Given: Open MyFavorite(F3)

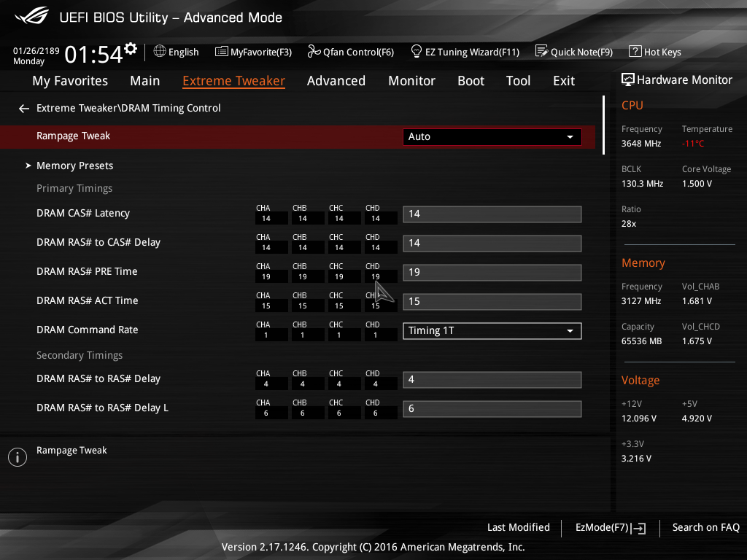Looking at the screenshot, I should click(253, 52).
